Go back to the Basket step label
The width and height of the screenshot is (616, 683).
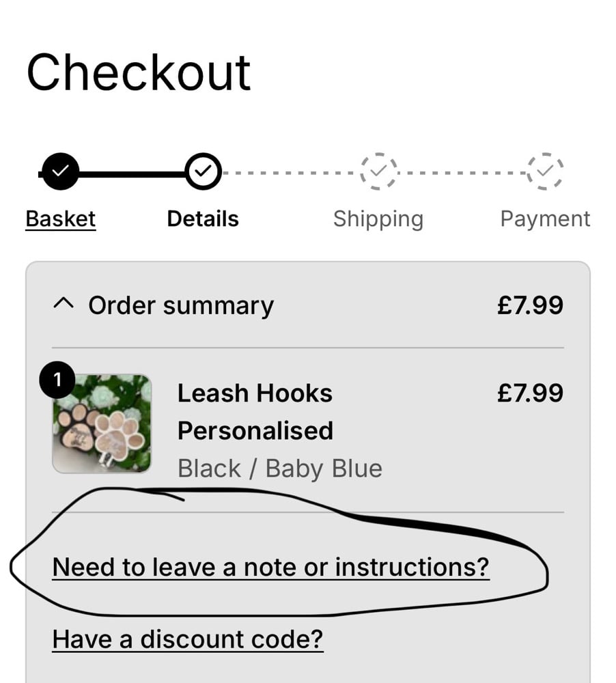[61, 219]
